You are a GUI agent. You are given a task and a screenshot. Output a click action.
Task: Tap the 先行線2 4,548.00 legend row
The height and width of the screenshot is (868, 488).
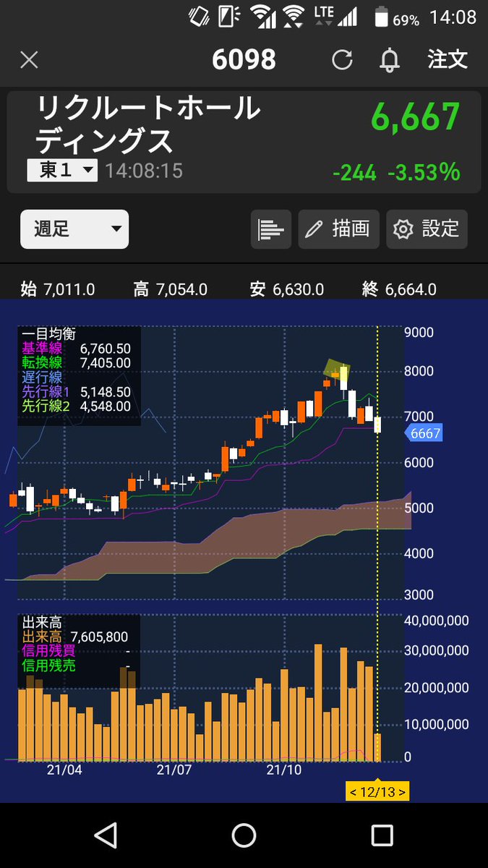[77, 406]
